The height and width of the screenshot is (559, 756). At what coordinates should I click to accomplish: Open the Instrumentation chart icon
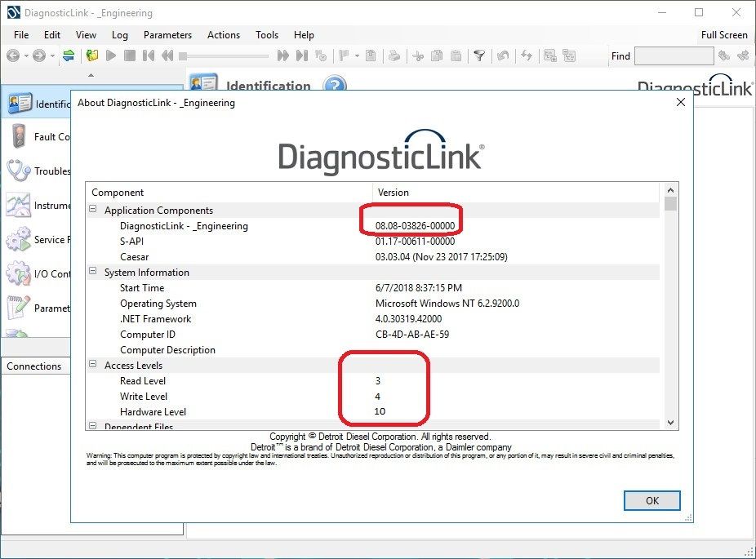tap(19, 206)
